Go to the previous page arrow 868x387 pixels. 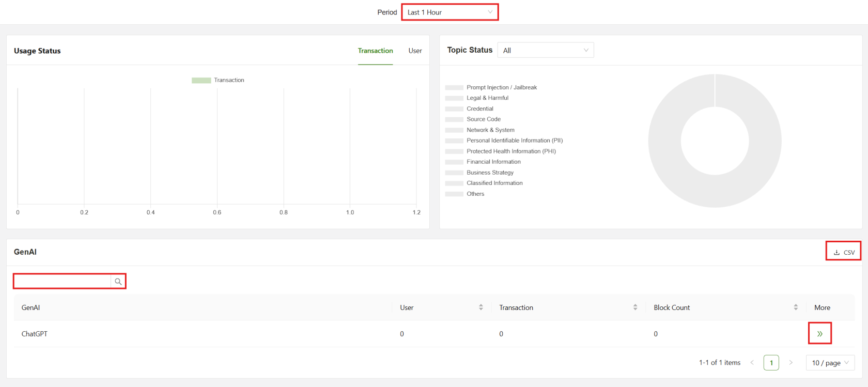[x=752, y=363]
